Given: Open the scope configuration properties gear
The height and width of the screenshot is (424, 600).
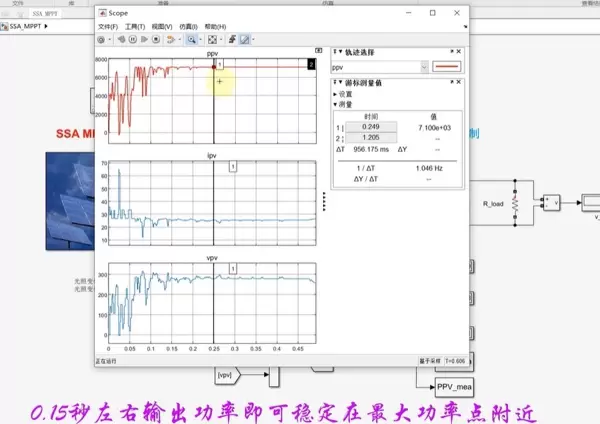Looking at the screenshot, I should pos(101,39).
